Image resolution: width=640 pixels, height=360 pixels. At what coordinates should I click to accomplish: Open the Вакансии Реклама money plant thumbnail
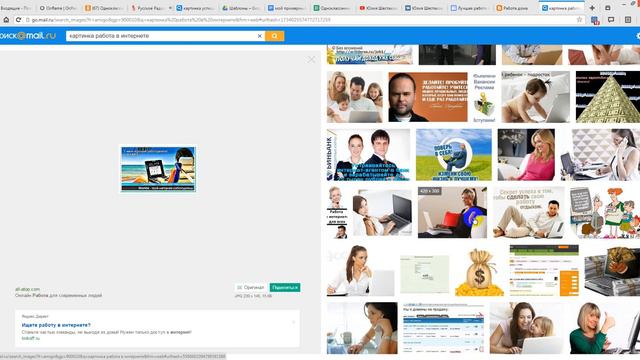point(484,98)
